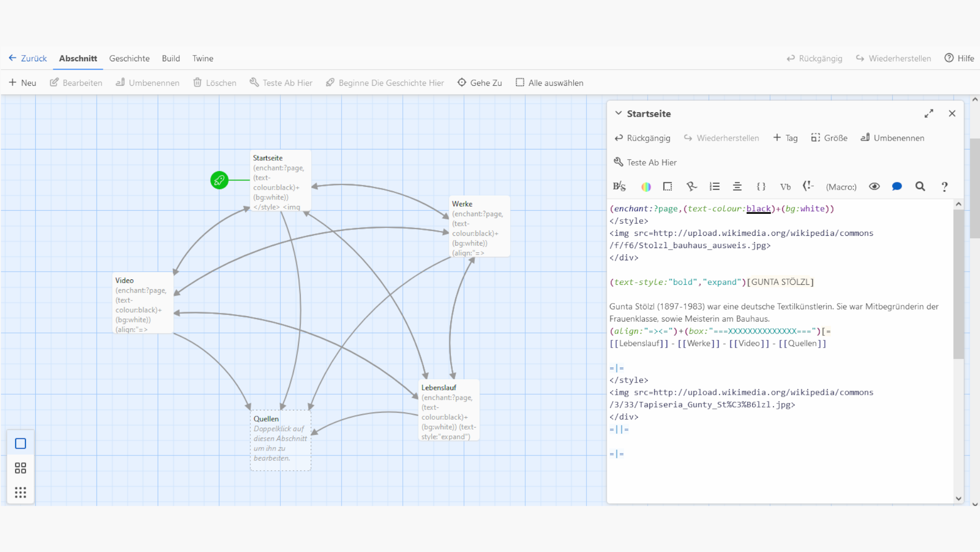Toggle hidden text with the eye icon

[x=874, y=186]
